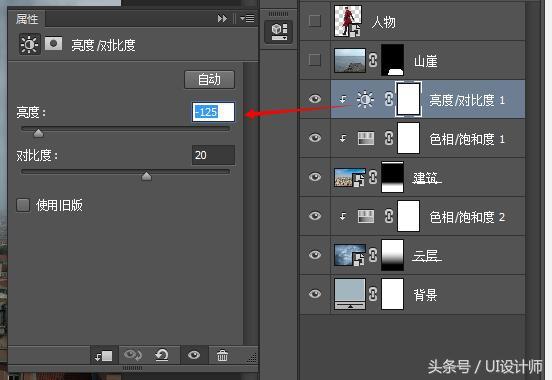
Task: Hide the 背景 layer
Action: (315, 293)
